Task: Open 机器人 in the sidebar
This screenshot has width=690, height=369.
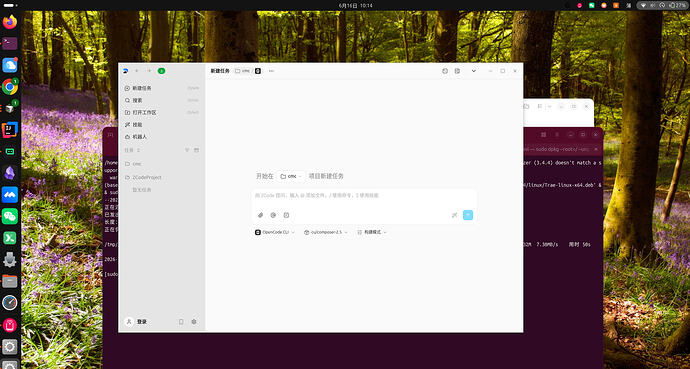Action: (x=161, y=137)
